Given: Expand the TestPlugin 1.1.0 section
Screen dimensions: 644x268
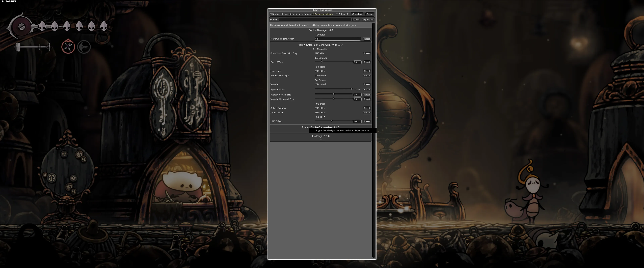Looking at the screenshot, I should click(x=320, y=136).
